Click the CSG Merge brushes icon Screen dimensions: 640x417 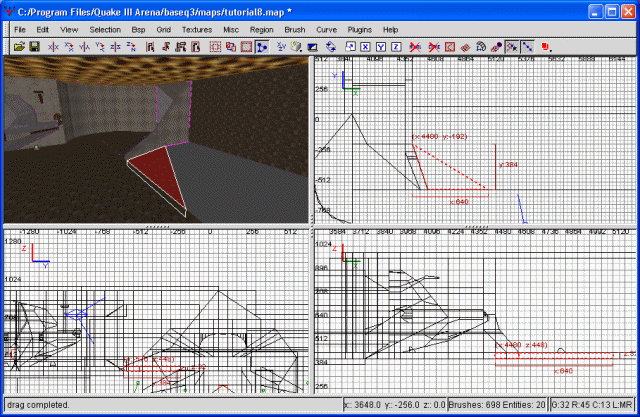click(x=231, y=47)
